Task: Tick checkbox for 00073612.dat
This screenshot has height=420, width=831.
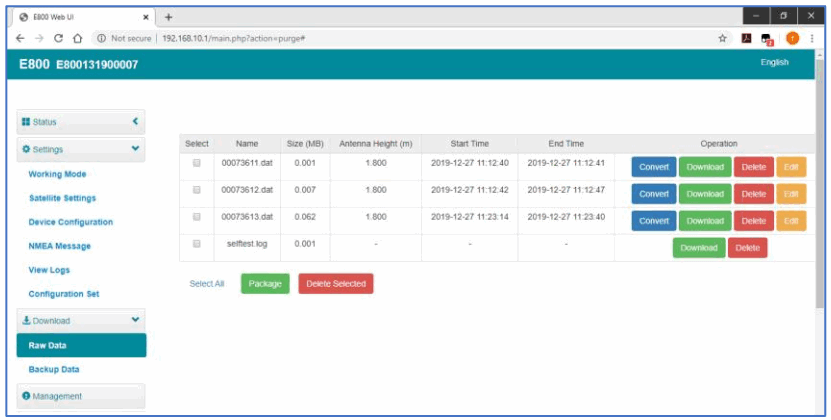Action: point(197,190)
